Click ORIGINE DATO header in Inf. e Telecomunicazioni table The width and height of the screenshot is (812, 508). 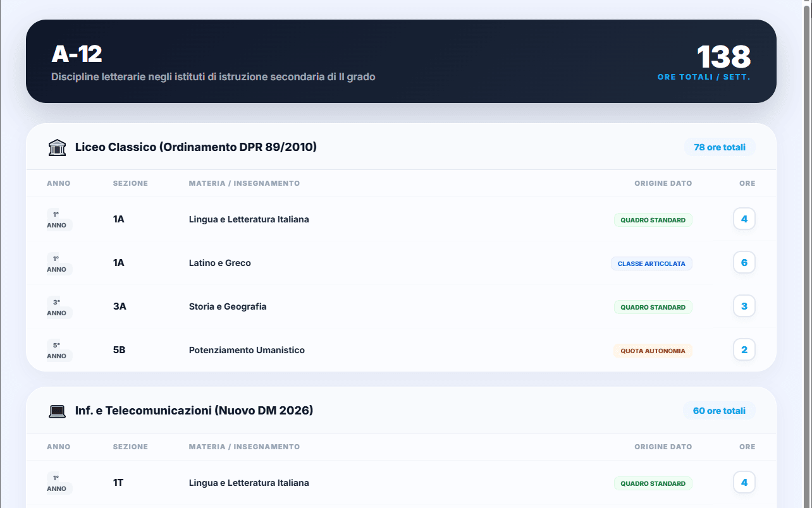pos(663,447)
